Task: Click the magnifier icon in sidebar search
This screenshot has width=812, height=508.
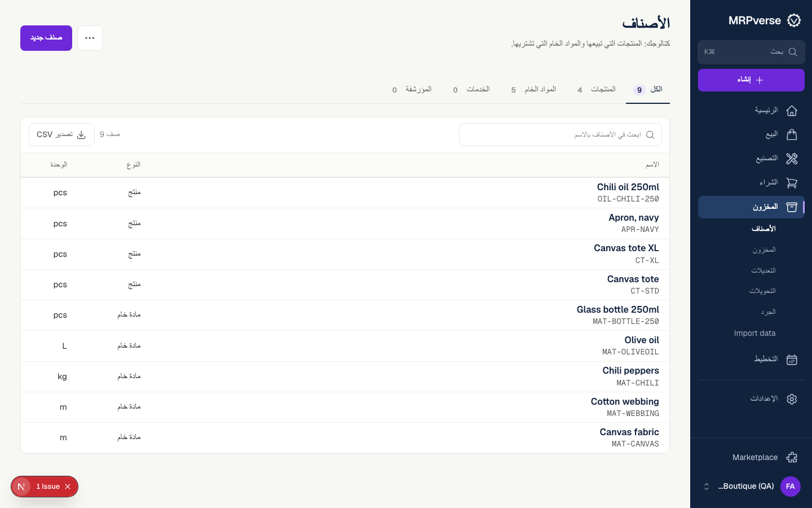Action: pos(792,52)
